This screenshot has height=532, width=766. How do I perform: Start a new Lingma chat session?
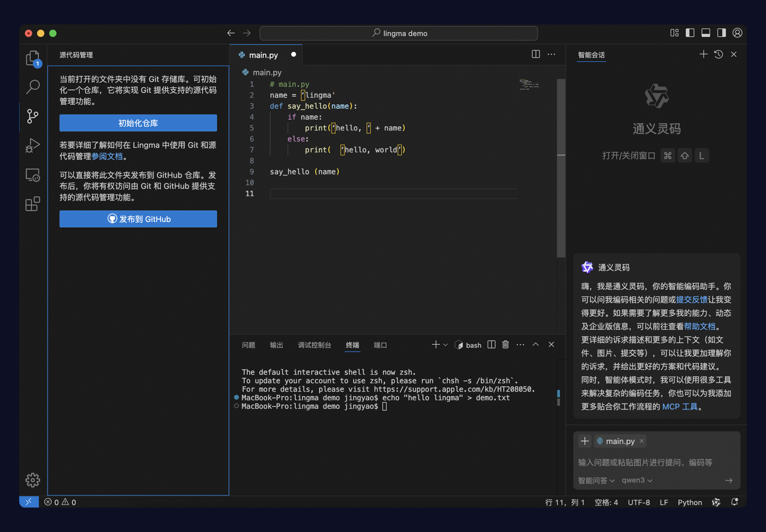click(703, 54)
